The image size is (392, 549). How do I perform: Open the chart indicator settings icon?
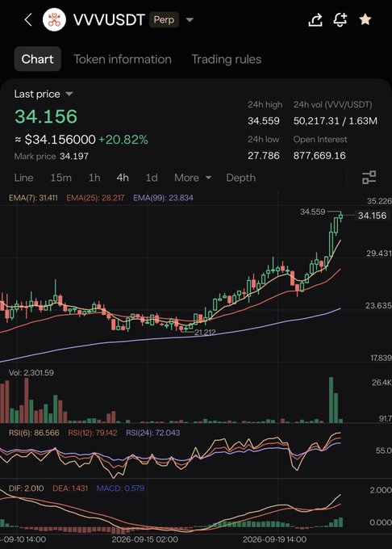click(x=369, y=178)
